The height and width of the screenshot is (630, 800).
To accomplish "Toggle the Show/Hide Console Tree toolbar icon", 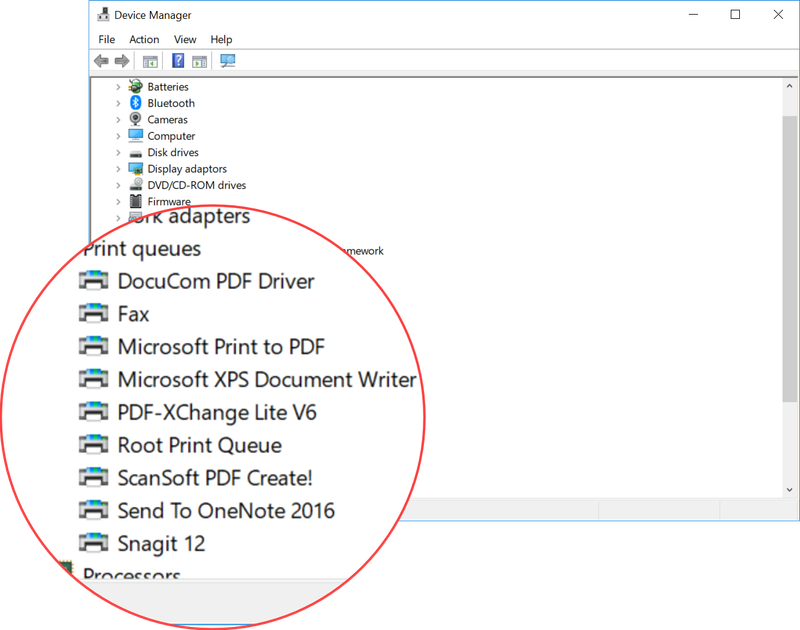I will point(150,61).
